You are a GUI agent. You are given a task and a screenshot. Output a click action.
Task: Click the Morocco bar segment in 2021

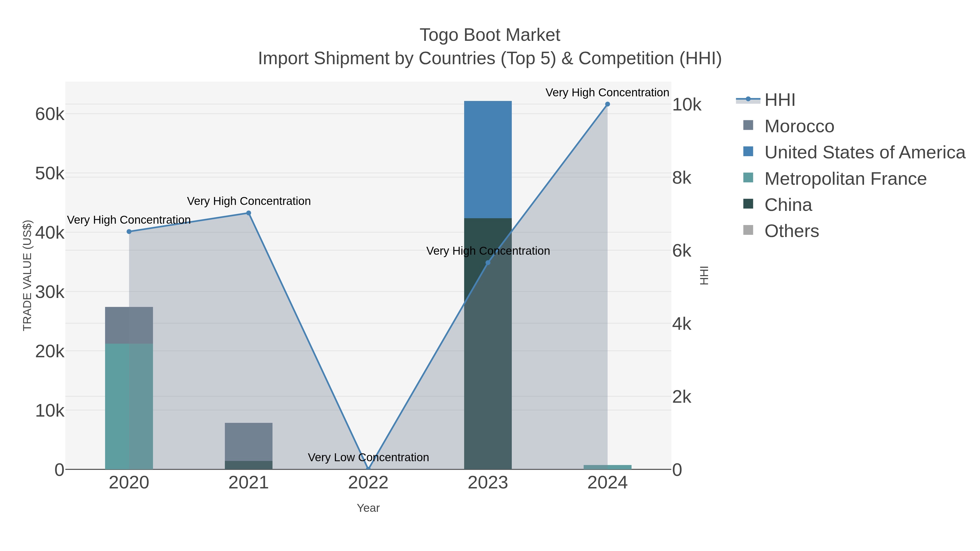pyautogui.click(x=249, y=442)
